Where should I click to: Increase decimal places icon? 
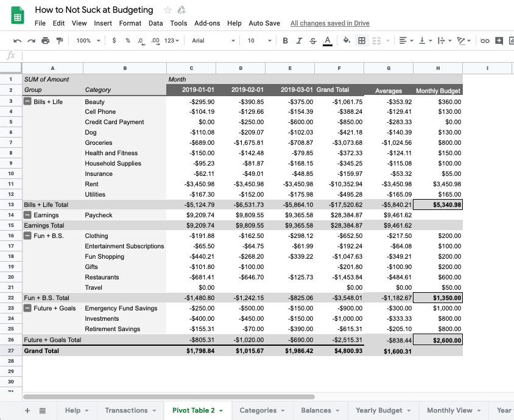(x=155, y=41)
